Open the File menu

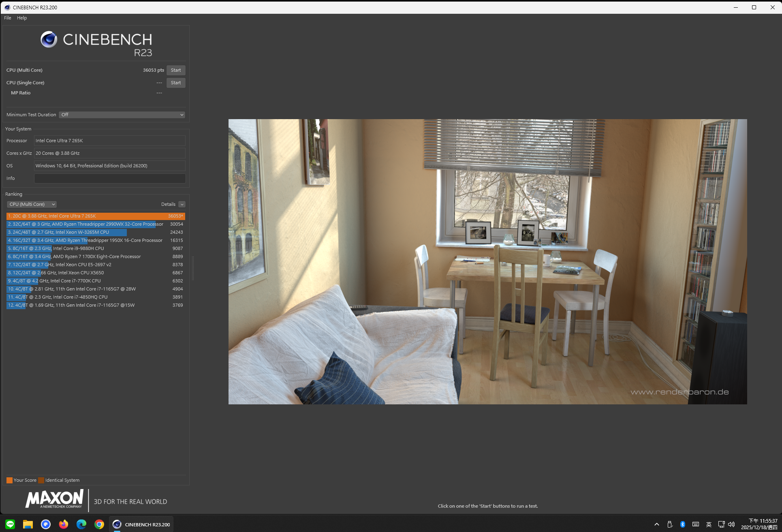8,18
